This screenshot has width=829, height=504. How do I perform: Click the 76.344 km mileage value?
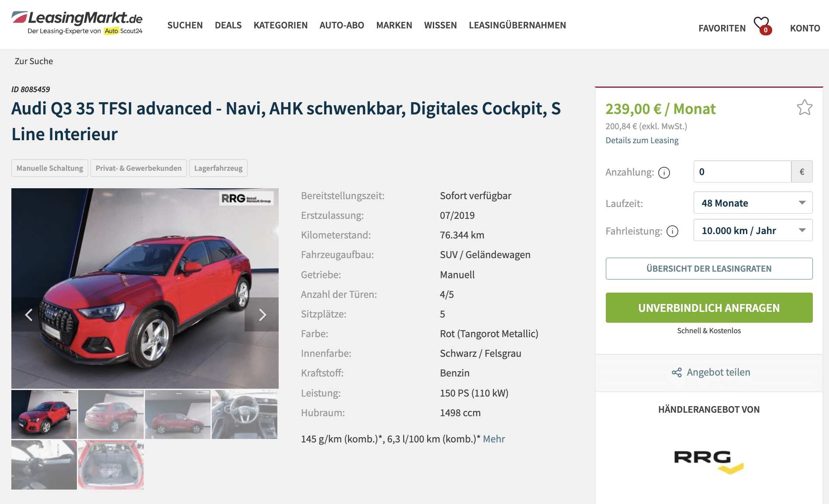click(462, 235)
